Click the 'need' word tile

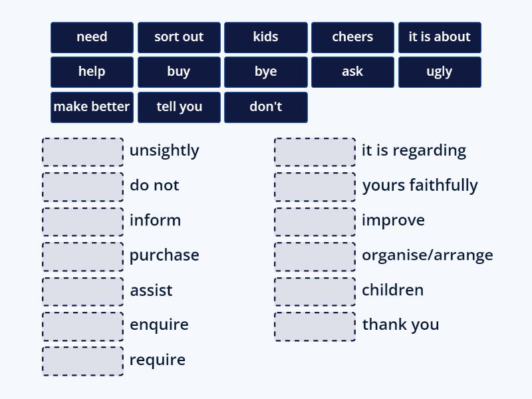pyautogui.click(x=92, y=37)
